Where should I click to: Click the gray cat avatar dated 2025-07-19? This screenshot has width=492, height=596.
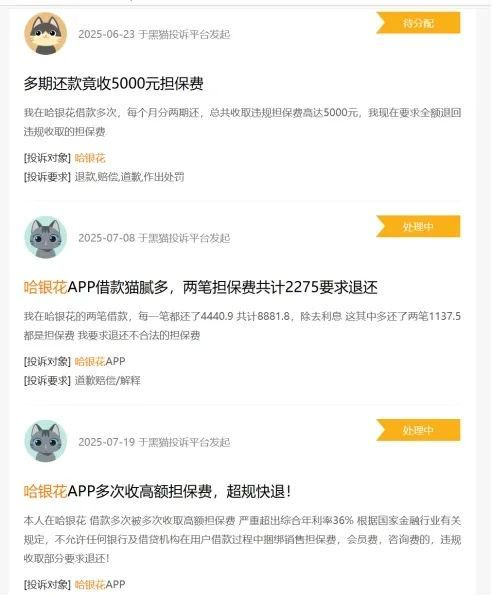point(46,441)
